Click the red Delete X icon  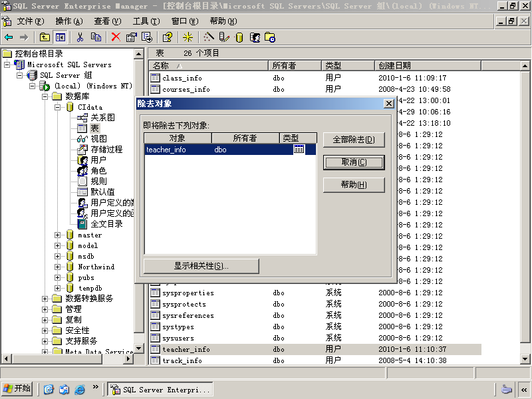pos(116,37)
